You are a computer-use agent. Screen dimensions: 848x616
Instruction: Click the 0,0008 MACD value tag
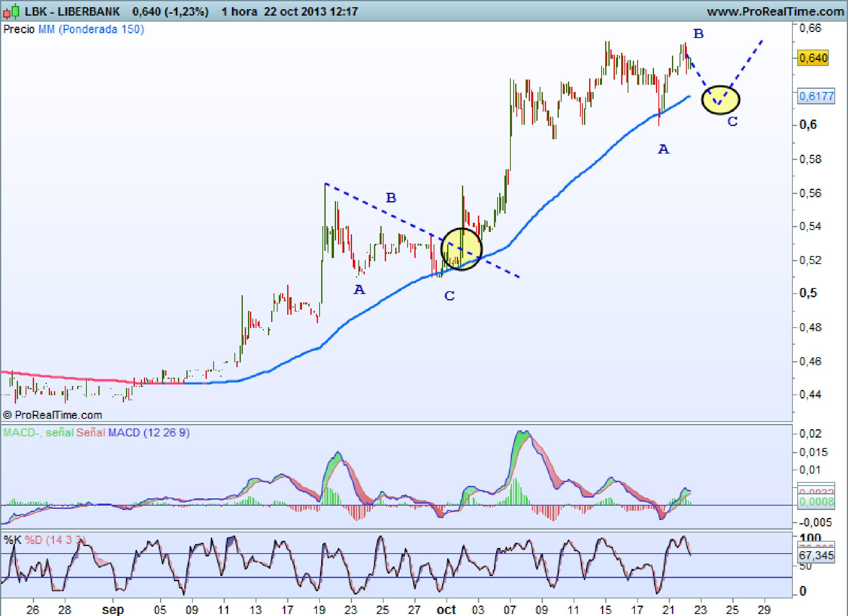pyautogui.click(x=816, y=502)
